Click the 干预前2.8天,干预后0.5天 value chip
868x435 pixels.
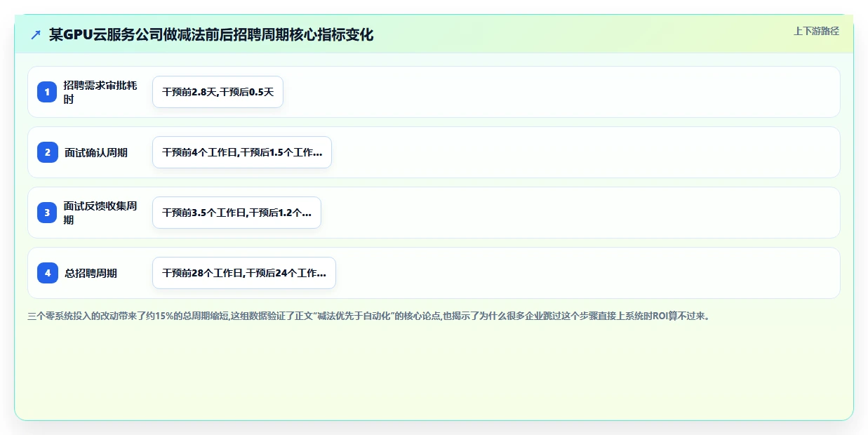[x=218, y=92]
